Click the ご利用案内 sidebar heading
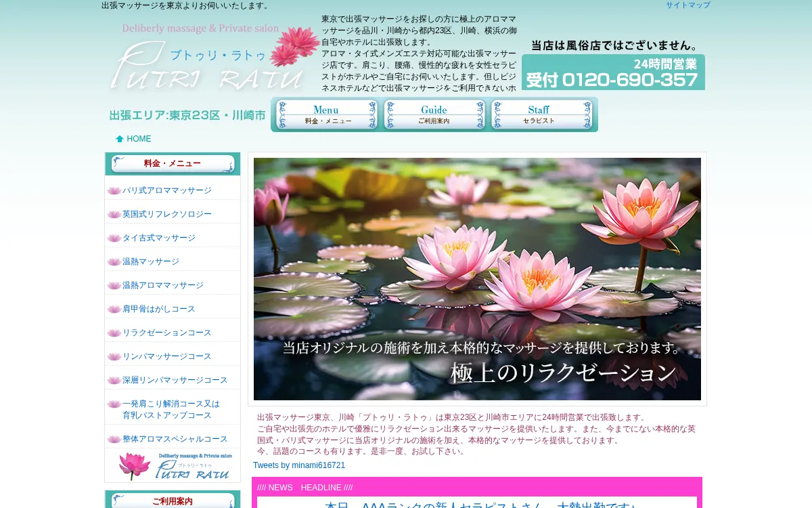 pyautogui.click(x=173, y=501)
